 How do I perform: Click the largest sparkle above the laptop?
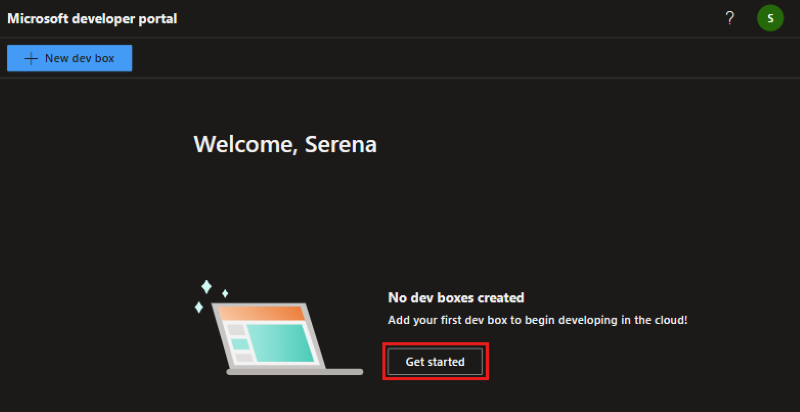click(x=206, y=287)
